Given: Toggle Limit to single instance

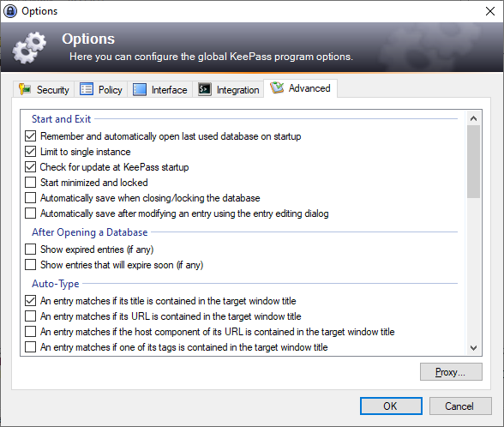Looking at the screenshot, I should 31,152.
